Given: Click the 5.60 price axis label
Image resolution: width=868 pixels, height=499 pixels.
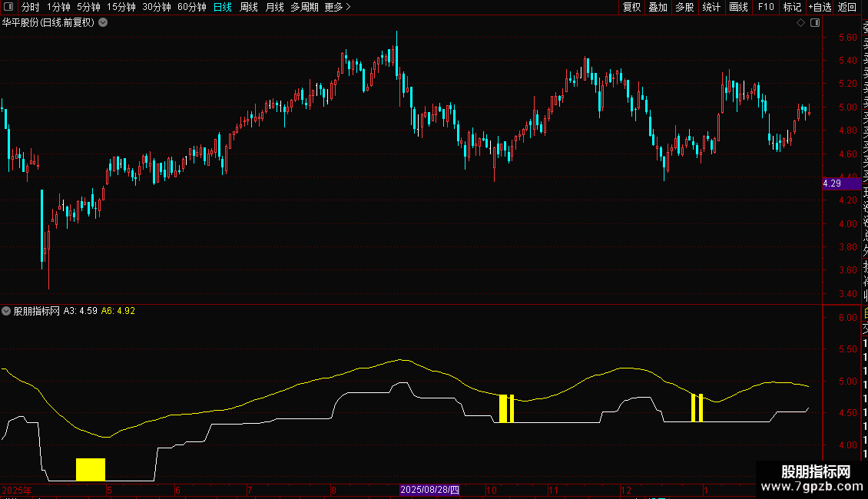Looking at the screenshot, I should 847,38.
